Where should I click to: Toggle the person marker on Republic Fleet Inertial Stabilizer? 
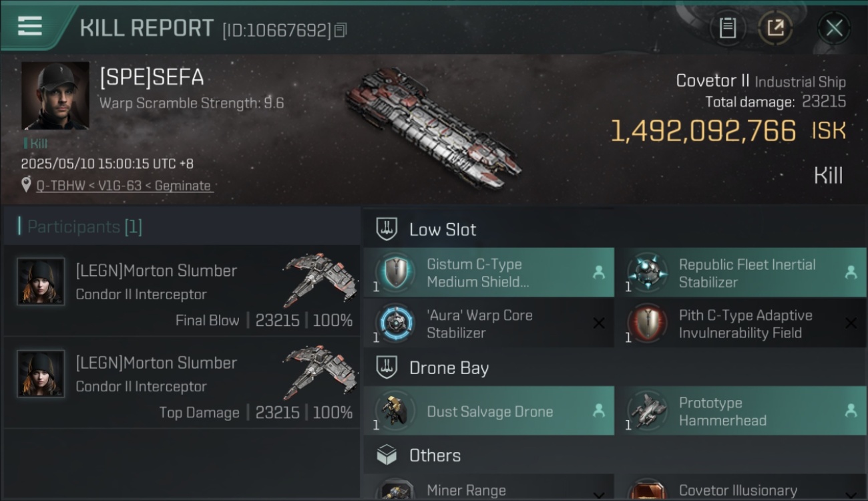(851, 273)
